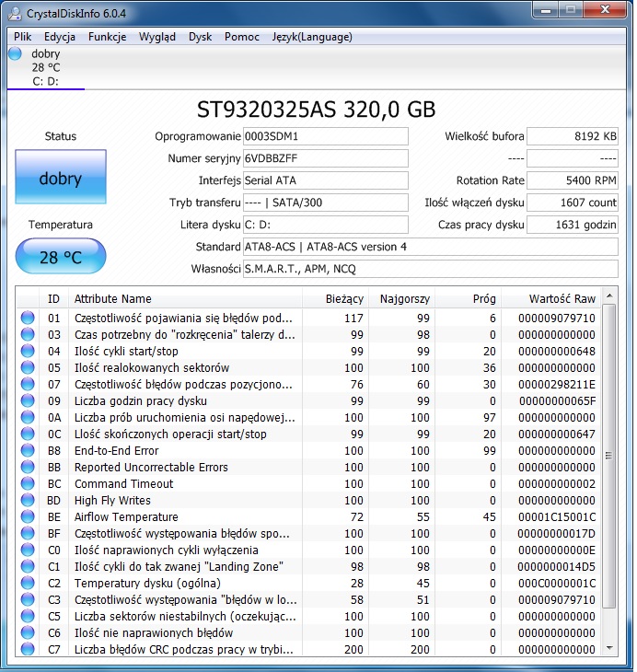Sort by the ID column header

click(53, 298)
